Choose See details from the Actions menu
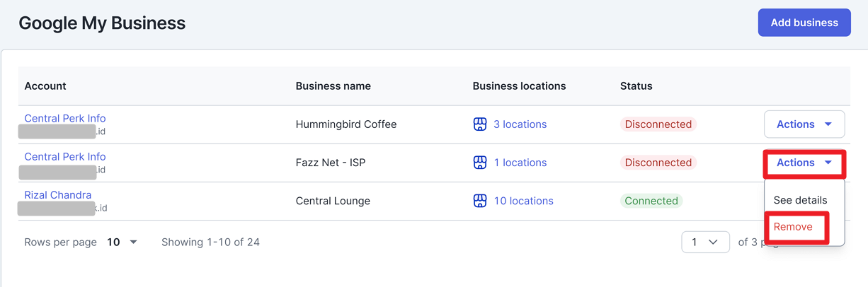This screenshot has width=868, height=287. pos(800,200)
